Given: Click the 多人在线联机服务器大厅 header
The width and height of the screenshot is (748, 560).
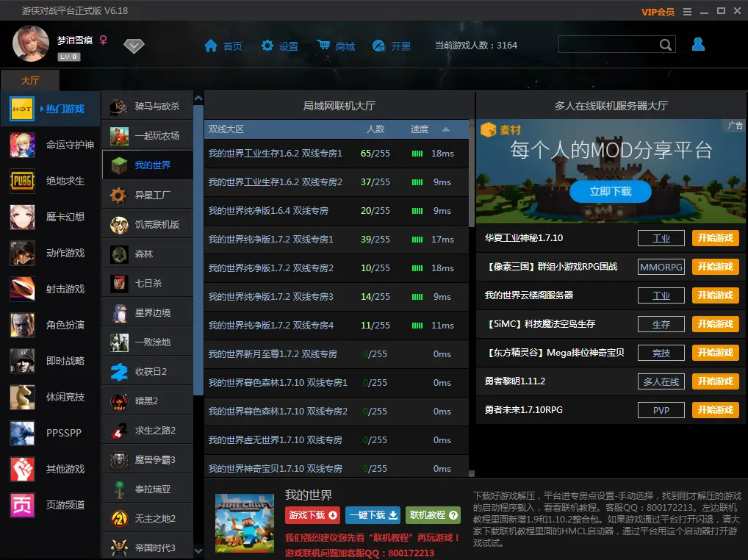Looking at the screenshot, I should 611,105.
